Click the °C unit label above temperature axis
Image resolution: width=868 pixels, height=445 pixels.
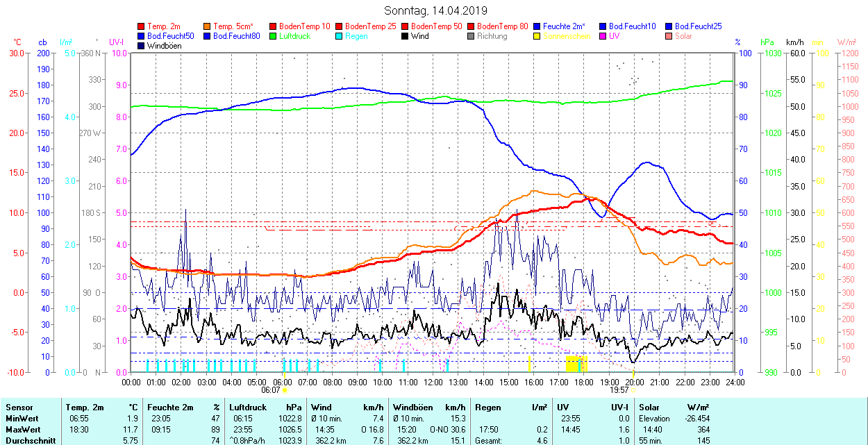pyautogui.click(x=17, y=43)
